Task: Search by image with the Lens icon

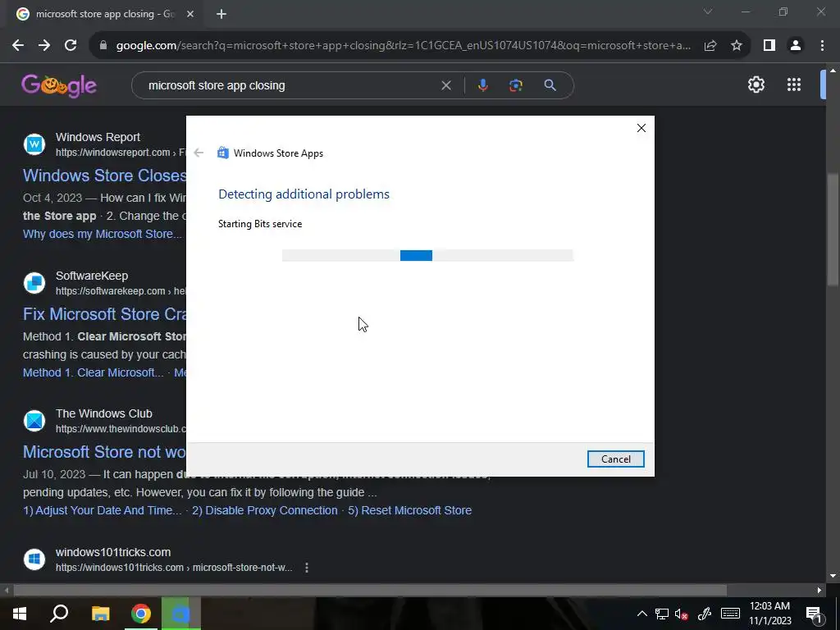Action: click(516, 85)
